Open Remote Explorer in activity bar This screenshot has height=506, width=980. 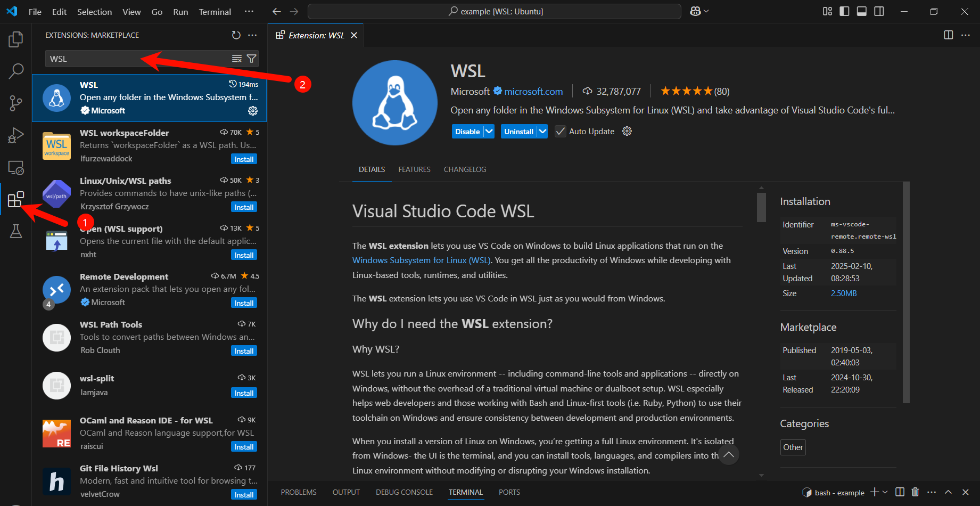click(16, 168)
